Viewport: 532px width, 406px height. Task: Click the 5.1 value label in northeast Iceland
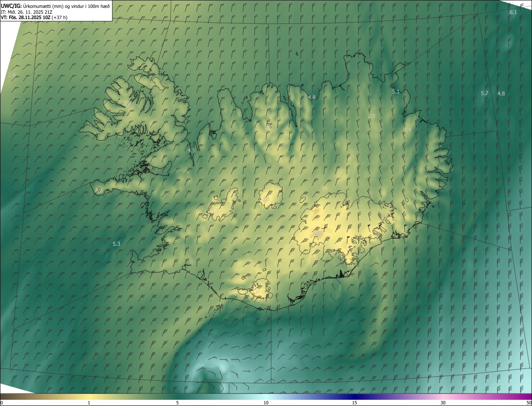396,92
